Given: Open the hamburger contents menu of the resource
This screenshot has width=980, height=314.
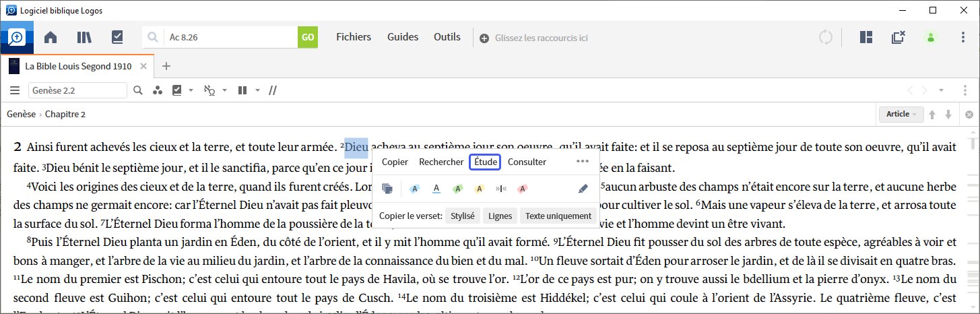Looking at the screenshot, I should tap(14, 90).
